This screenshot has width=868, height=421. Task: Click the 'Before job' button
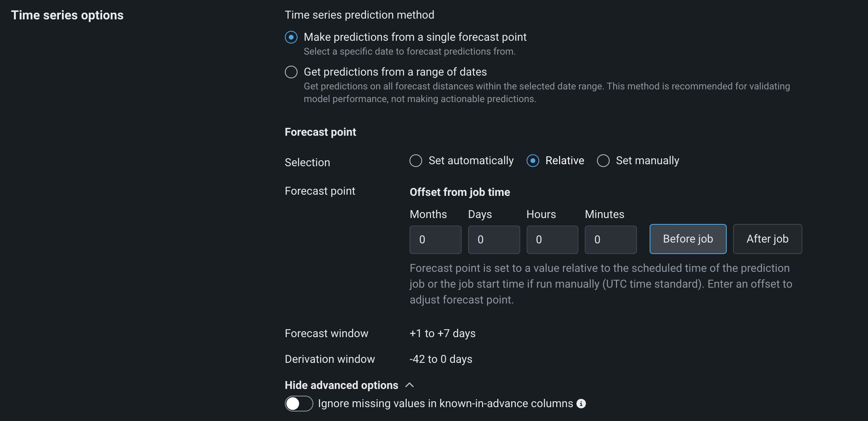pos(688,239)
